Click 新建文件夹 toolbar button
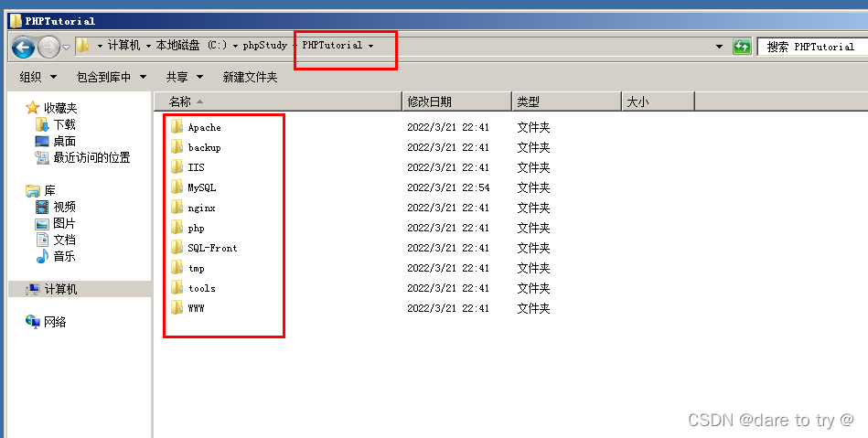Image resolution: width=868 pixels, height=438 pixels. [250, 77]
